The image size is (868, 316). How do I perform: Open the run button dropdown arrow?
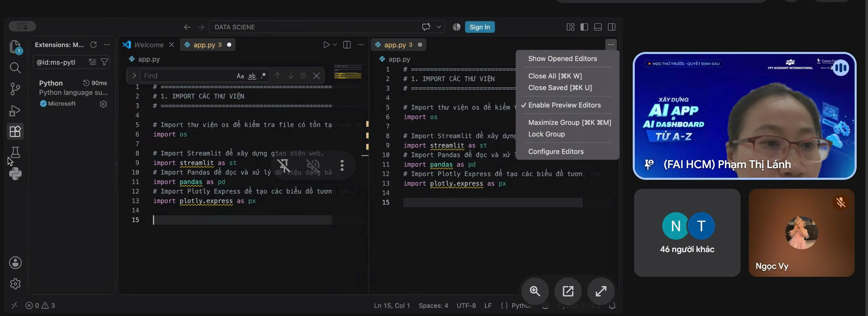point(335,45)
